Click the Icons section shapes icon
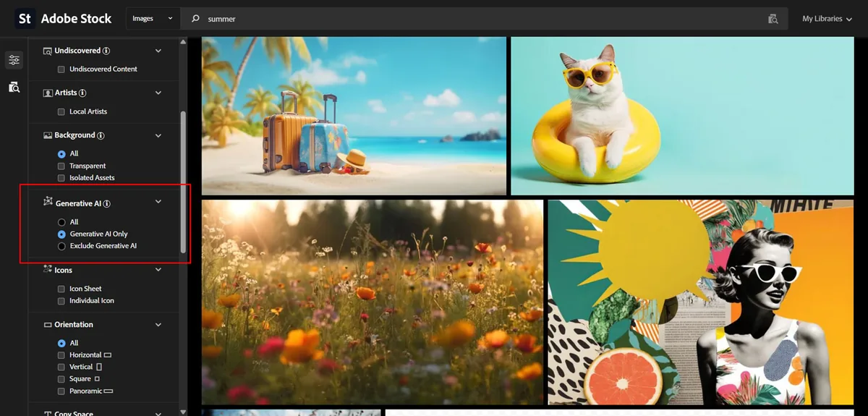868x416 pixels. pyautogui.click(x=48, y=270)
